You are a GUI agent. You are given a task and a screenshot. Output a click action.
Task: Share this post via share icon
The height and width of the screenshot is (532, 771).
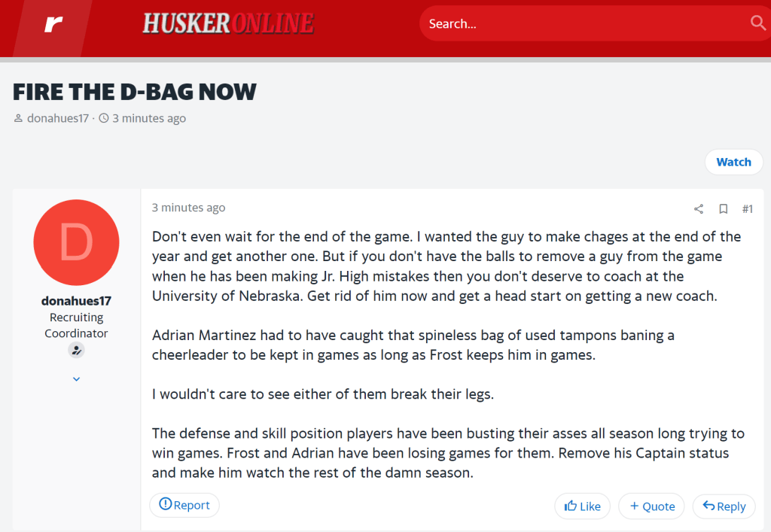[699, 208]
